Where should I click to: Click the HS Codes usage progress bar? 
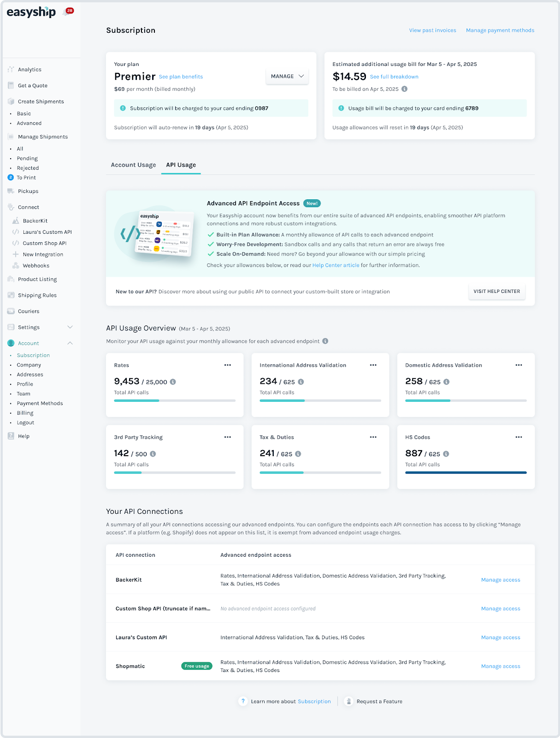(466, 473)
